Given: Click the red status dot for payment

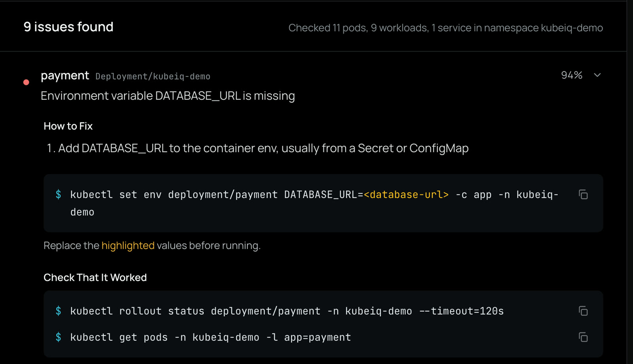Looking at the screenshot, I should tap(26, 82).
